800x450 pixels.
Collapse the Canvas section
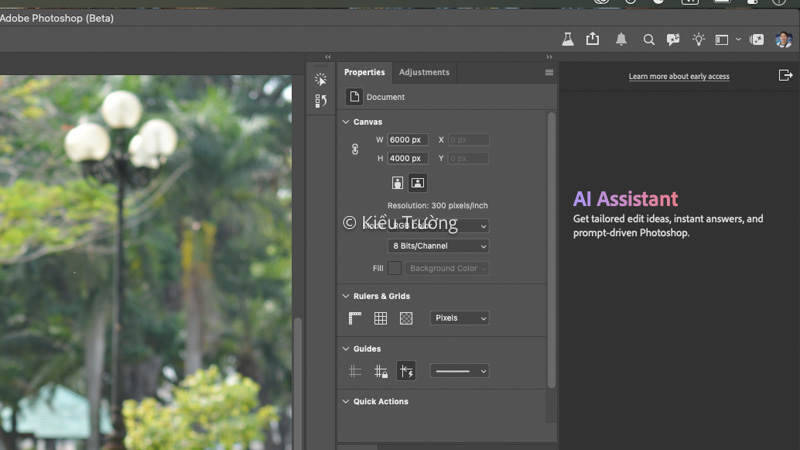346,122
